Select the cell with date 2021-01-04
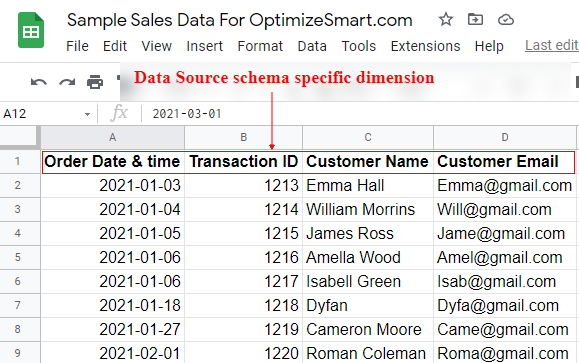579x363 pixels. pos(113,209)
